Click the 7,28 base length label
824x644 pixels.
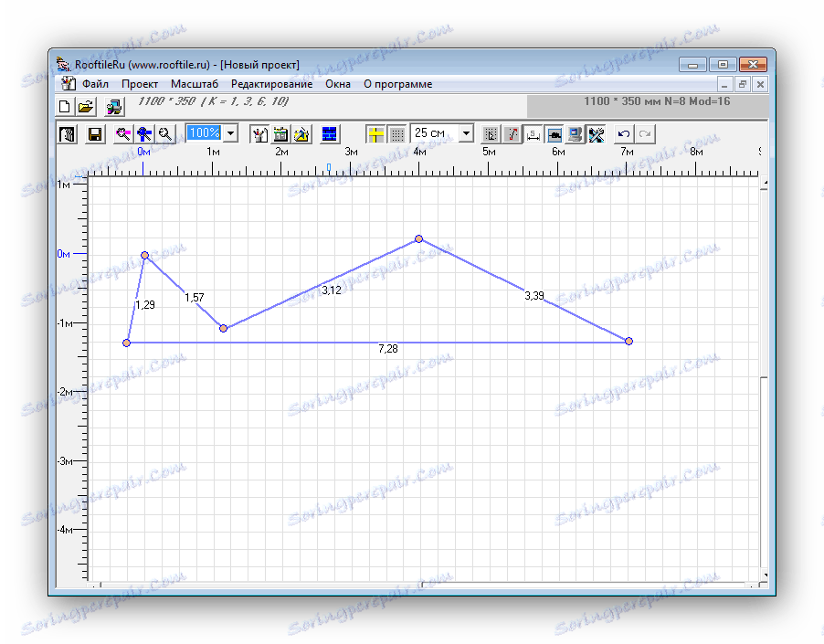388,349
